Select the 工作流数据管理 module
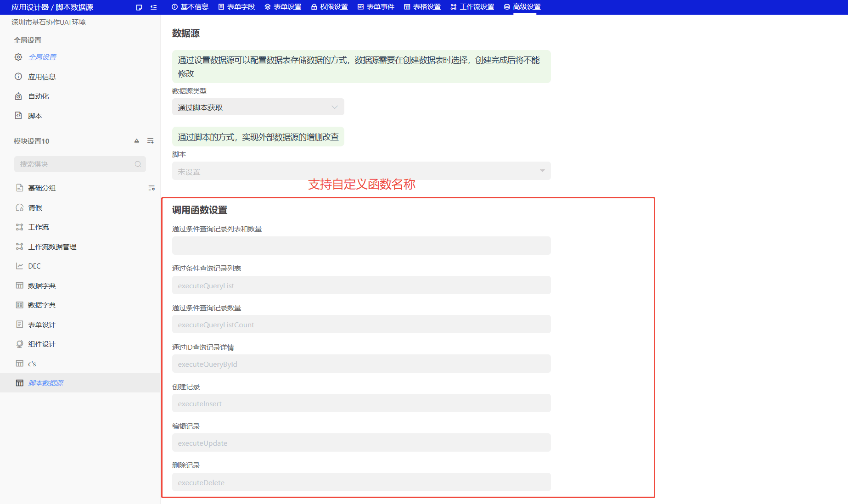The image size is (848, 504). [x=52, y=247]
